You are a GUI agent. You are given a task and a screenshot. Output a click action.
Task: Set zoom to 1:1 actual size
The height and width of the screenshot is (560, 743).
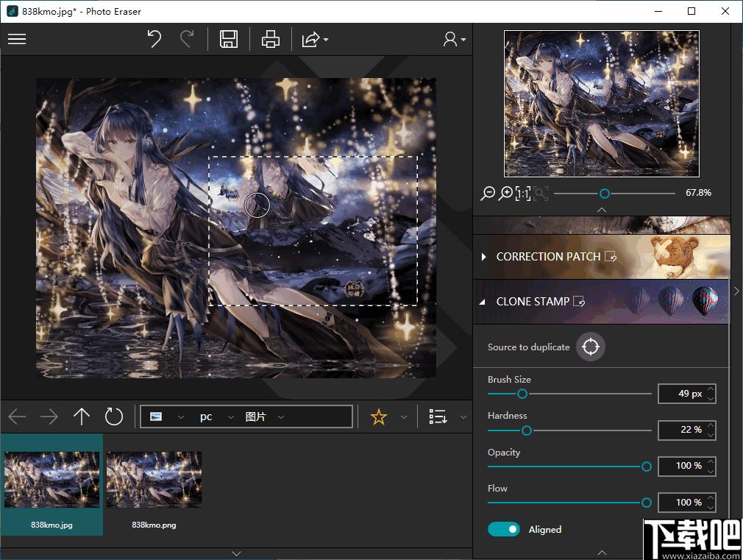tap(522, 193)
